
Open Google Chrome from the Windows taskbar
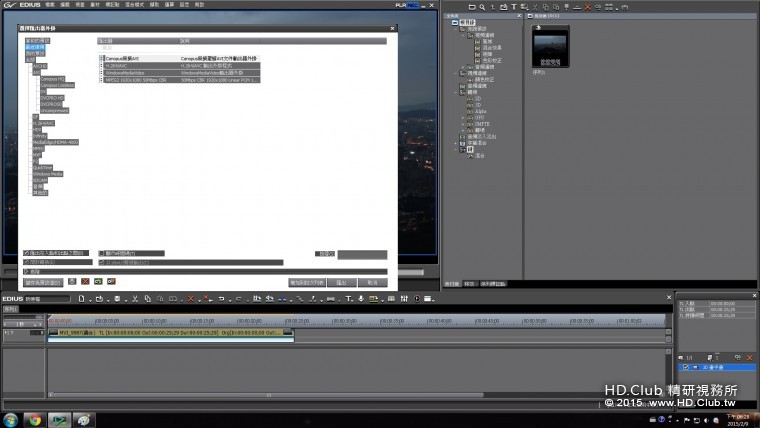tap(34, 419)
